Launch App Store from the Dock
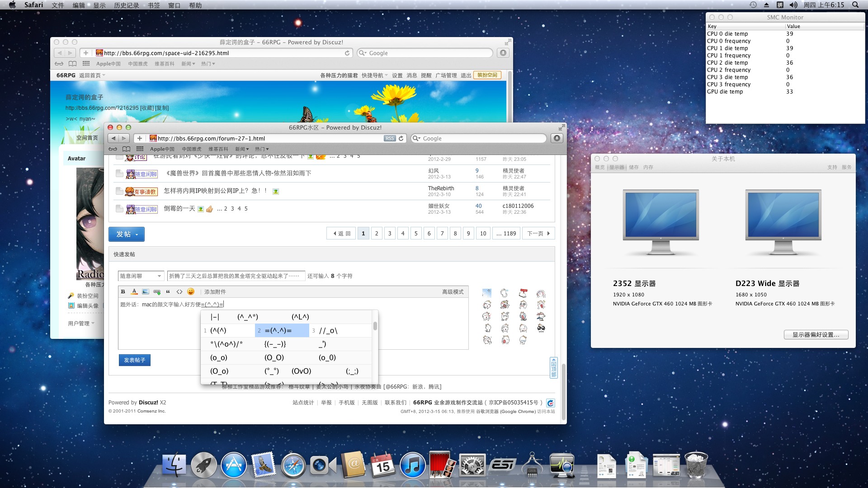 [234, 465]
